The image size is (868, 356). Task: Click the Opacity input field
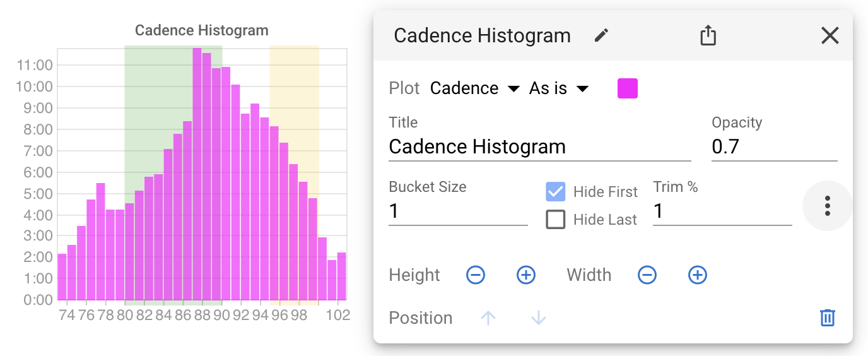(773, 147)
